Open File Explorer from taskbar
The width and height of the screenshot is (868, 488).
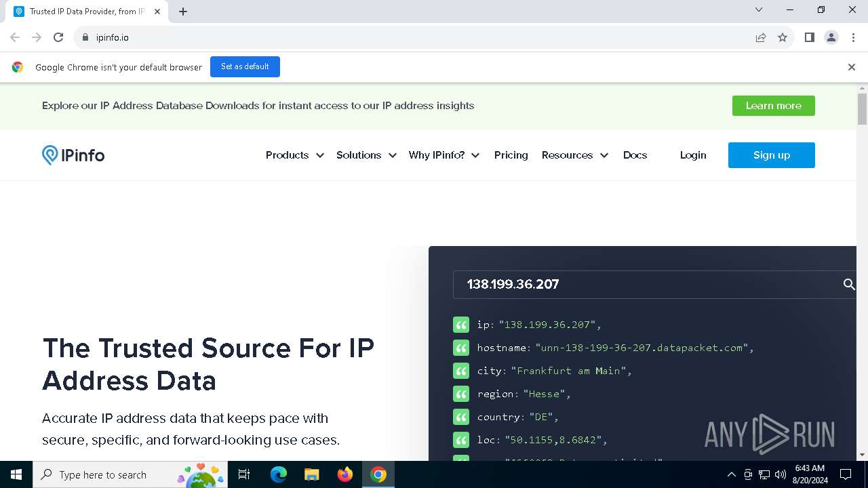(x=312, y=474)
